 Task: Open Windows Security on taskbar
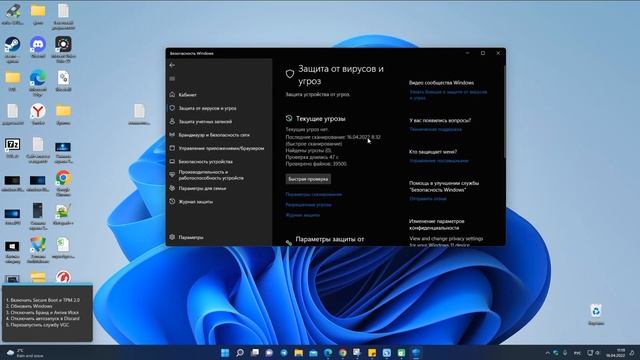point(416,353)
